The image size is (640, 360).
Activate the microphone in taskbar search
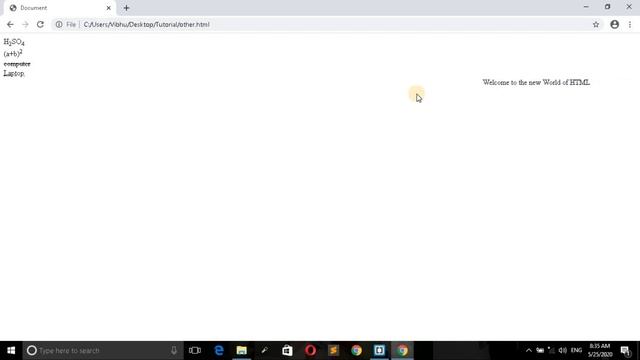174,350
